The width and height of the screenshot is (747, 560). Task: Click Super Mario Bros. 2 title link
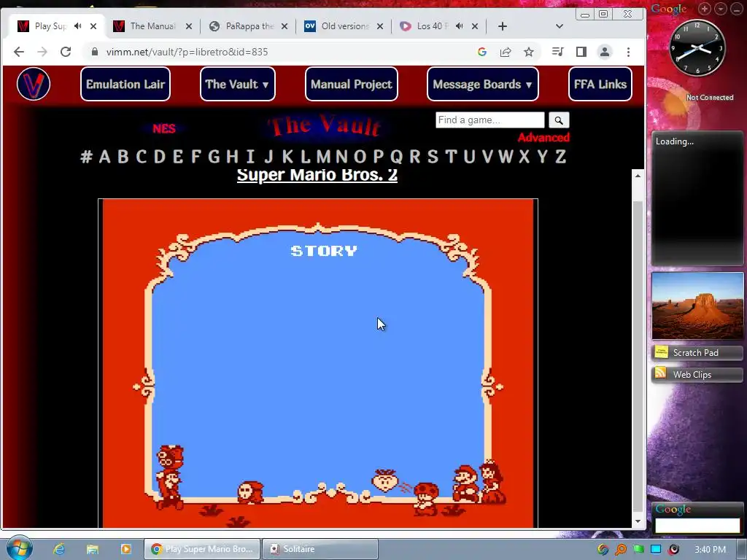point(317,174)
